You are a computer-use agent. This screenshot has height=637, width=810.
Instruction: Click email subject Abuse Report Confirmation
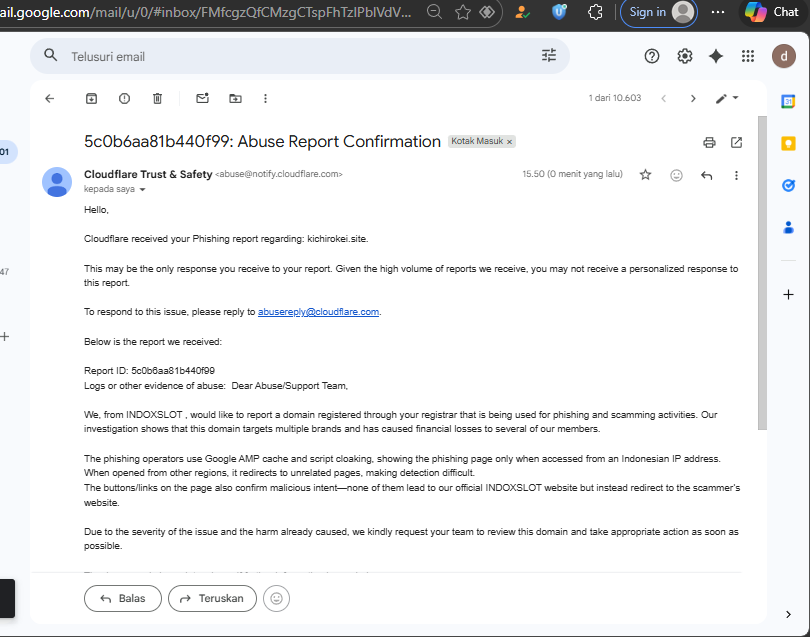pos(262,142)
